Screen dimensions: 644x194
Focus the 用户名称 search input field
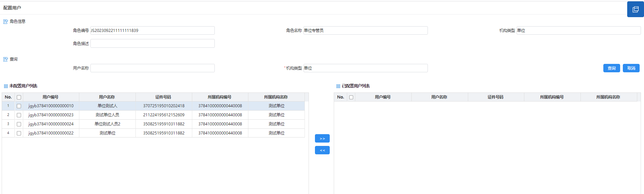(152, 68)
